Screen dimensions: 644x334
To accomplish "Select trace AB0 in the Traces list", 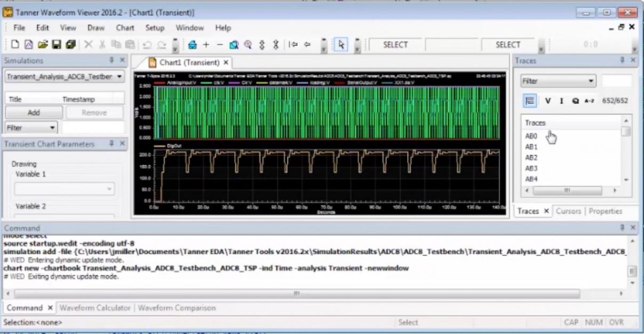I will (x=531, y=136).
